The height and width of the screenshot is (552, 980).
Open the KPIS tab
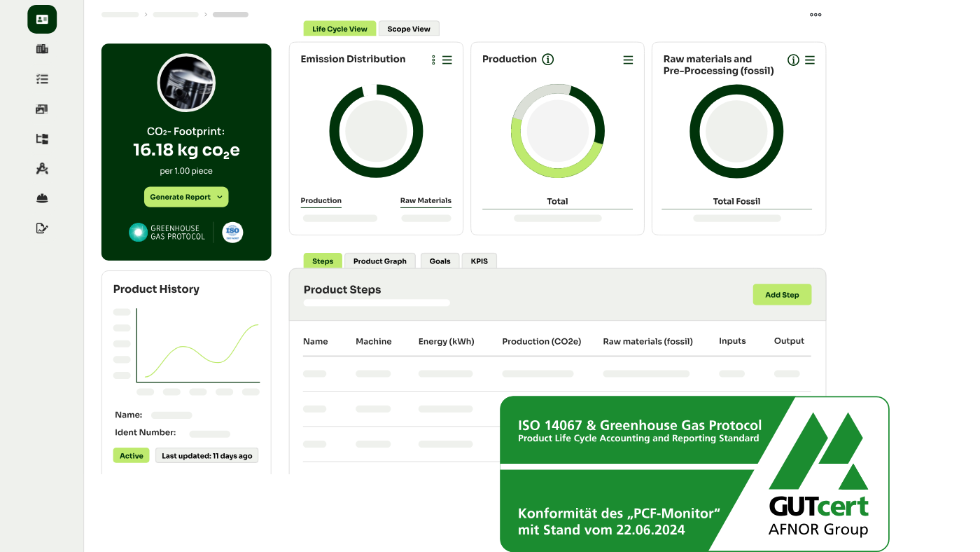point(479,261)
